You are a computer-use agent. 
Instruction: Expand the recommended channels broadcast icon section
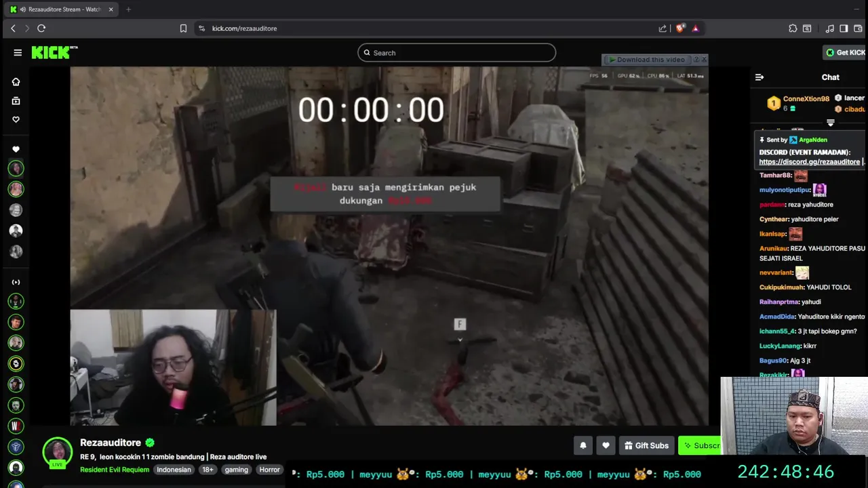coord(16,282)
